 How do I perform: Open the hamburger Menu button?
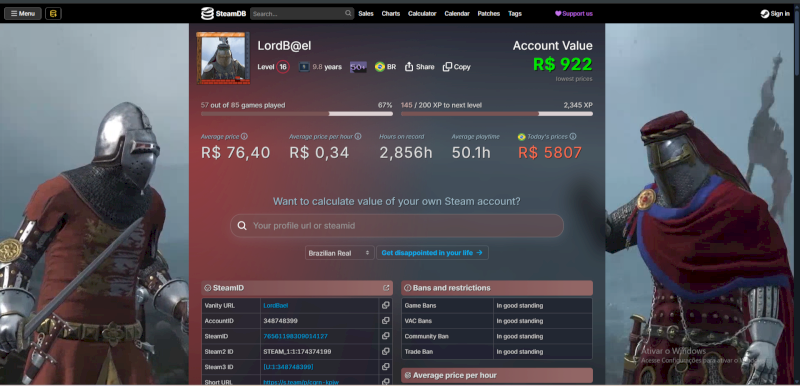pos(23,14)
